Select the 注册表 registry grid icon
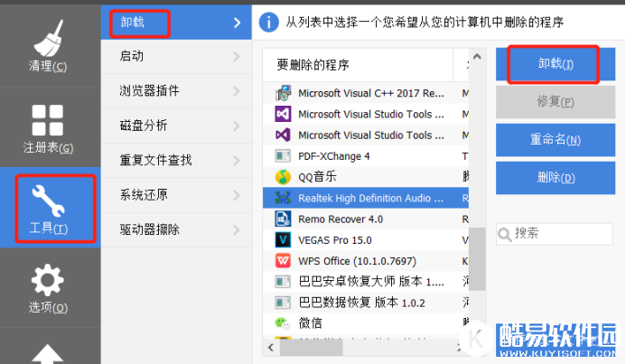 click(x=49, y=119)
